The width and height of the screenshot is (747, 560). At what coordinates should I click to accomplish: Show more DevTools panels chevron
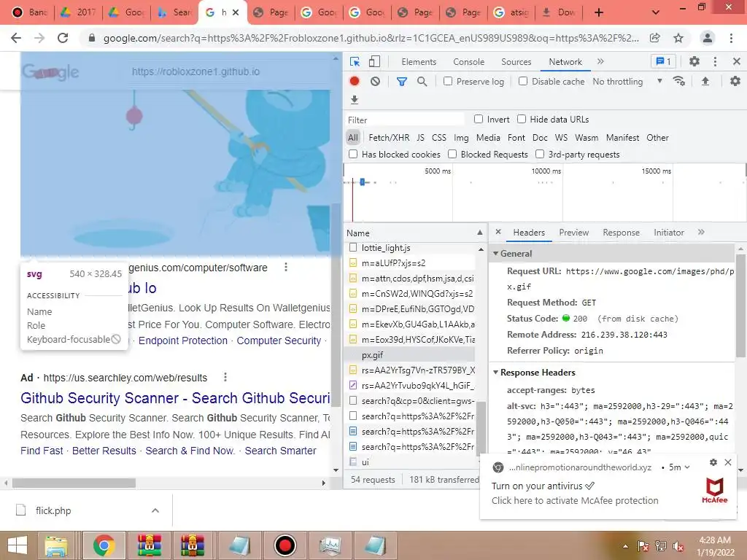601,61
